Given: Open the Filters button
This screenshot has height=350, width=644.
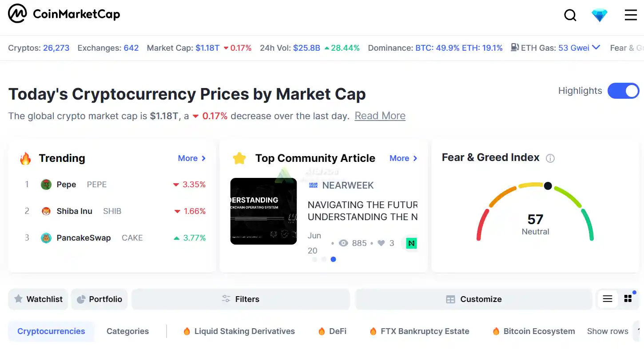Looking at the screenshot, I should (241, 299).
